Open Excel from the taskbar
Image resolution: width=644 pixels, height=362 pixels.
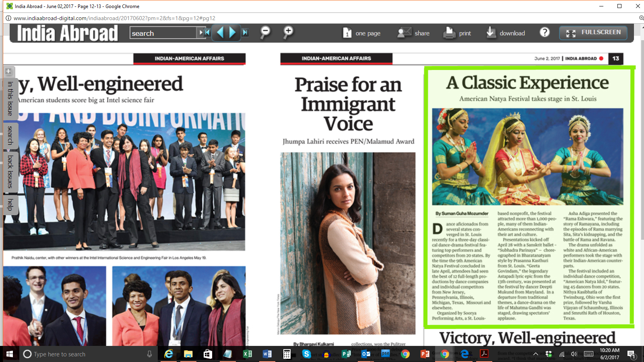[x=247, y=354]
